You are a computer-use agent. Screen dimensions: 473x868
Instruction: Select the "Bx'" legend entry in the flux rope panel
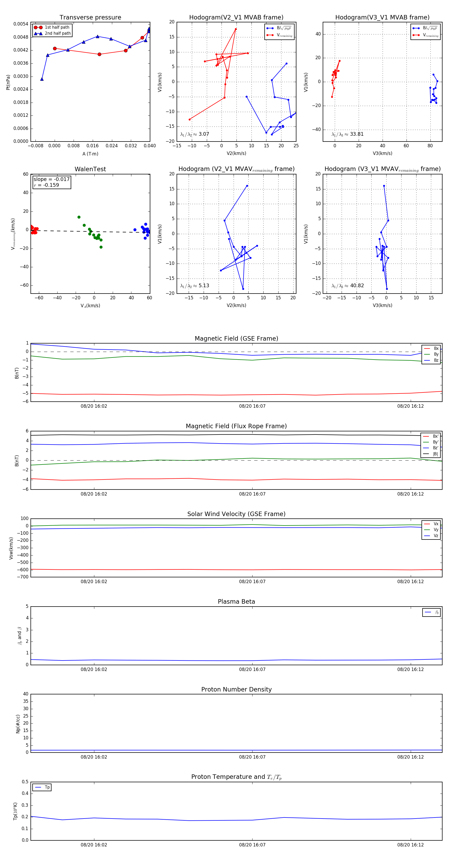coord(431,436)
